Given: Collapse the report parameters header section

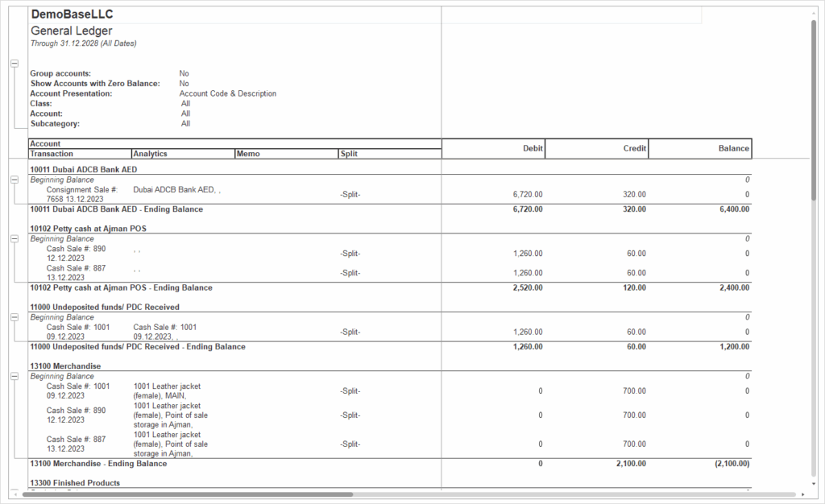Looking at the screenshot, I should click(14, 63).
